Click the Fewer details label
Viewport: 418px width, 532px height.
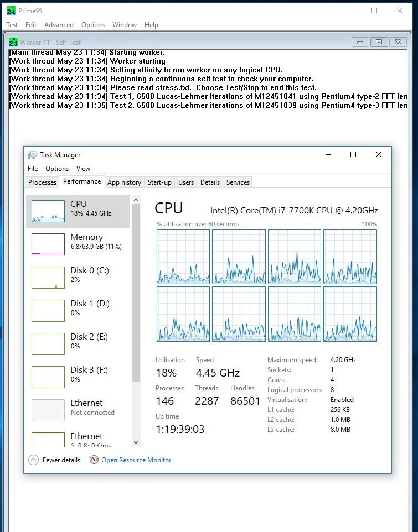click(x=61, y=460)
